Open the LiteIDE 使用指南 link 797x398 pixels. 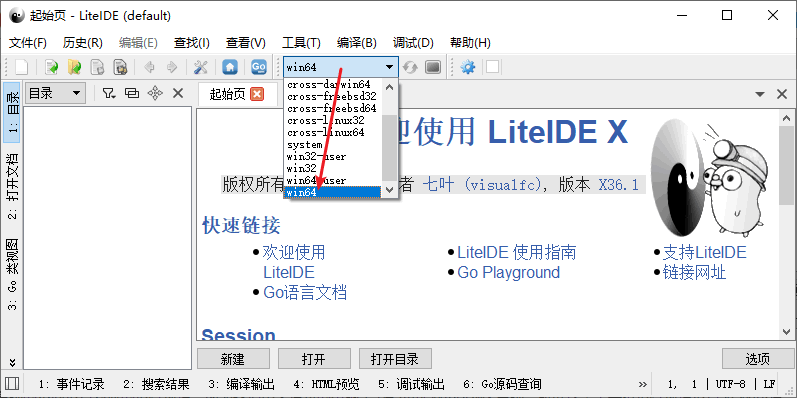pos(516,252)
